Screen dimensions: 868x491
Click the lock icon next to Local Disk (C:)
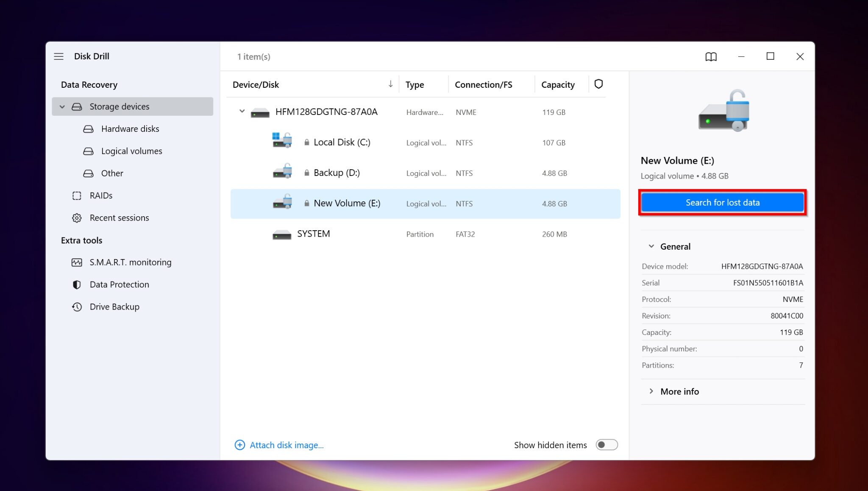(x=306, y=142)
